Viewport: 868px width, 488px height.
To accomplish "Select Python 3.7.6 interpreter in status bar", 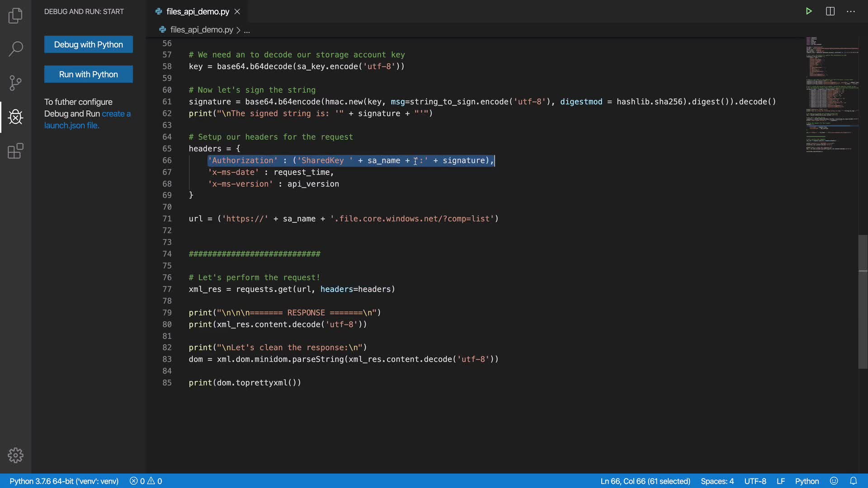I will click(x=64, y=481).
